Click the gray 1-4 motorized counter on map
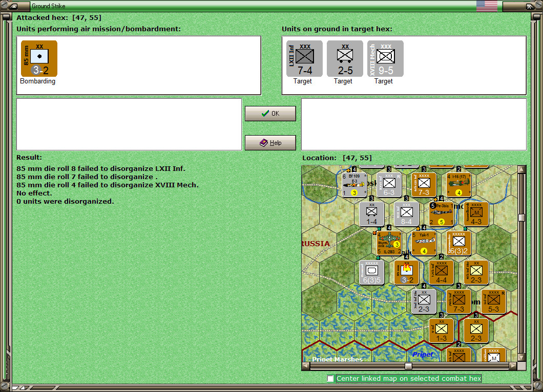This screenshot has height=392, width=543. [371, 214]
